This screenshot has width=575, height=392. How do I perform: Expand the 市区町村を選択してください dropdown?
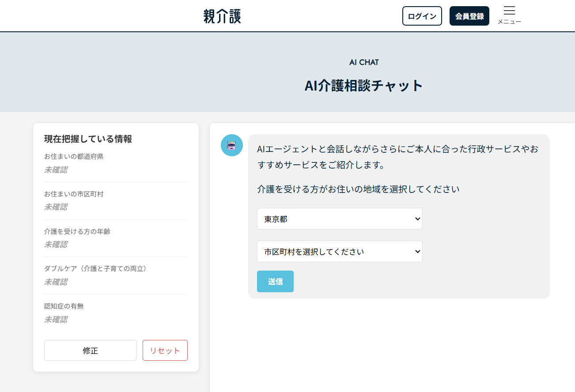340,251
